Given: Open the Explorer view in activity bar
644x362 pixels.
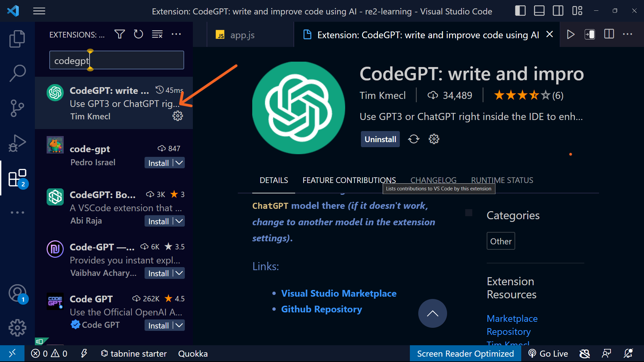Looking at the screenshot, I should [17, 39].
